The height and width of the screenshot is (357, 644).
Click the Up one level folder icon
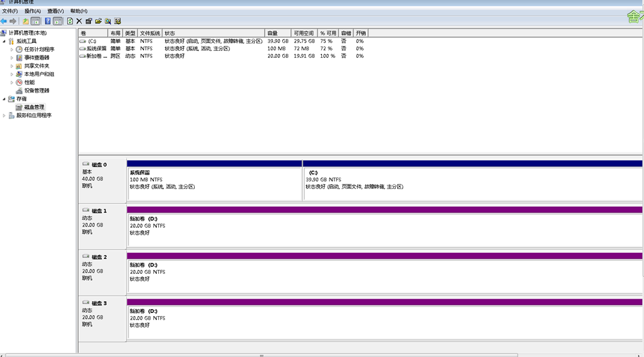click(x=25, y=21)
